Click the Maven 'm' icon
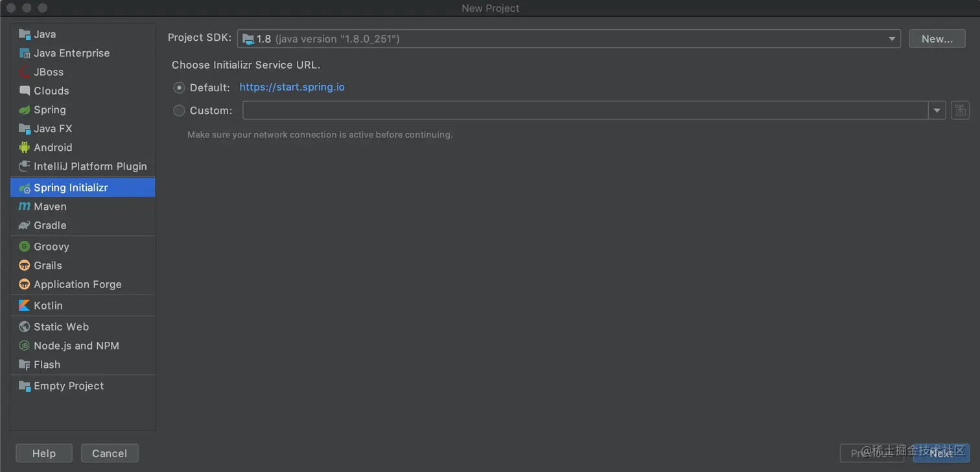 25,207
